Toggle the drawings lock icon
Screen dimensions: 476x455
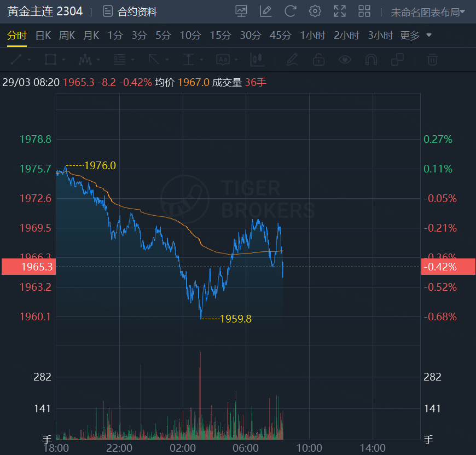click(318, 59)
